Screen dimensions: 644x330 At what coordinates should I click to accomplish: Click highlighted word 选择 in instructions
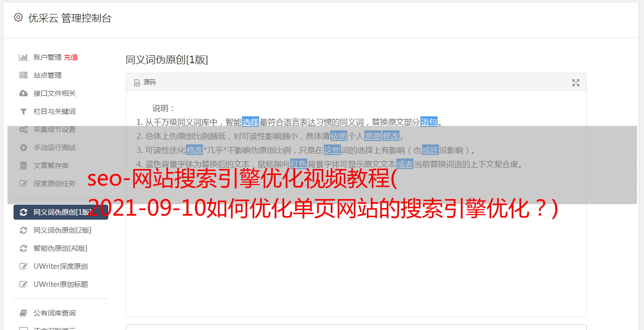[251, 122]
